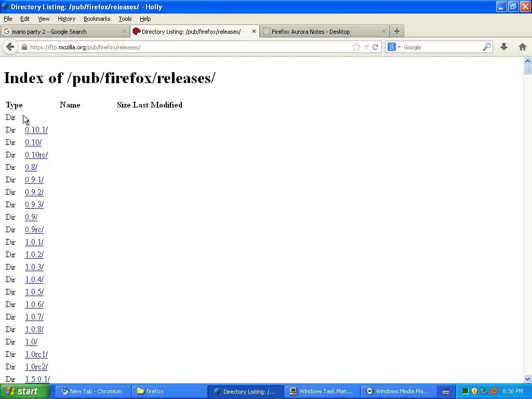
Task: Open the History menu
Action: pyautogui.click(x=66, y=19)
